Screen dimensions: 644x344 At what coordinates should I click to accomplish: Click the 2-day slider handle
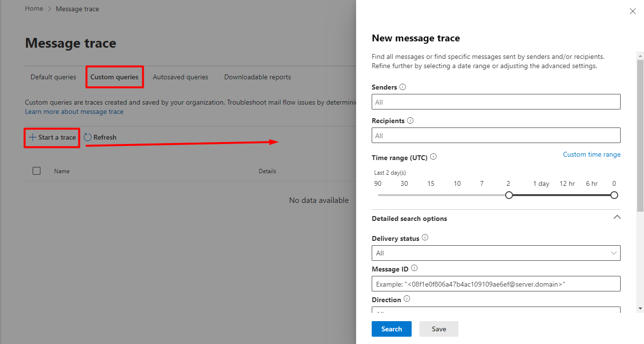click(x=509, y=195)
